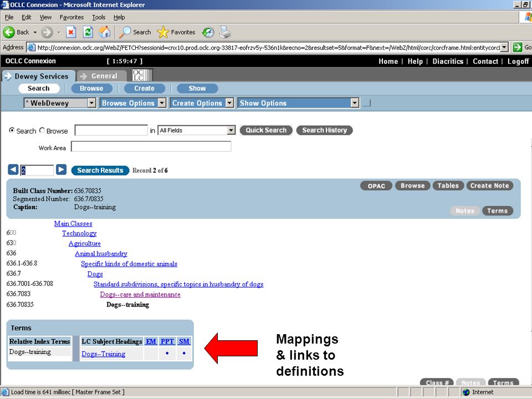
Task: Click the Home link in the top bar
Action: pyautogui.click(x=388, y=62)
